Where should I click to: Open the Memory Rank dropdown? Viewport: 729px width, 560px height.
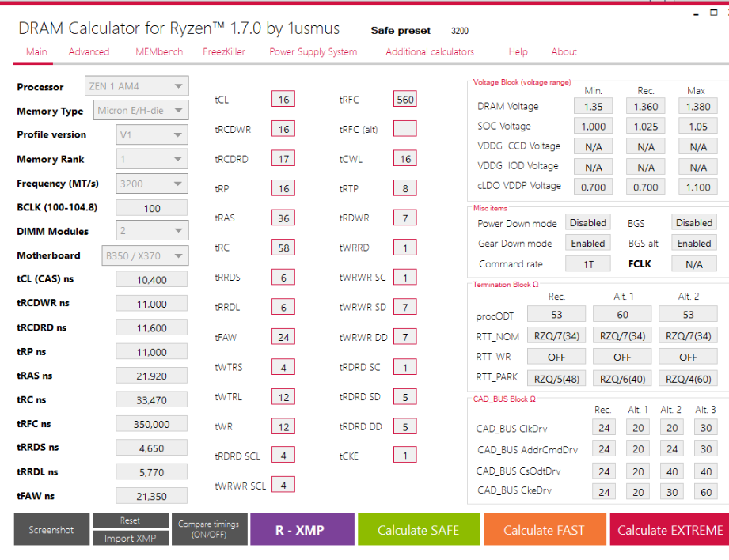151,159
